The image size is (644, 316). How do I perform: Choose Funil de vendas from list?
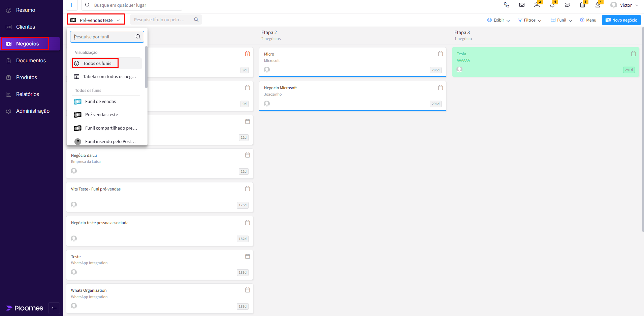100,101
